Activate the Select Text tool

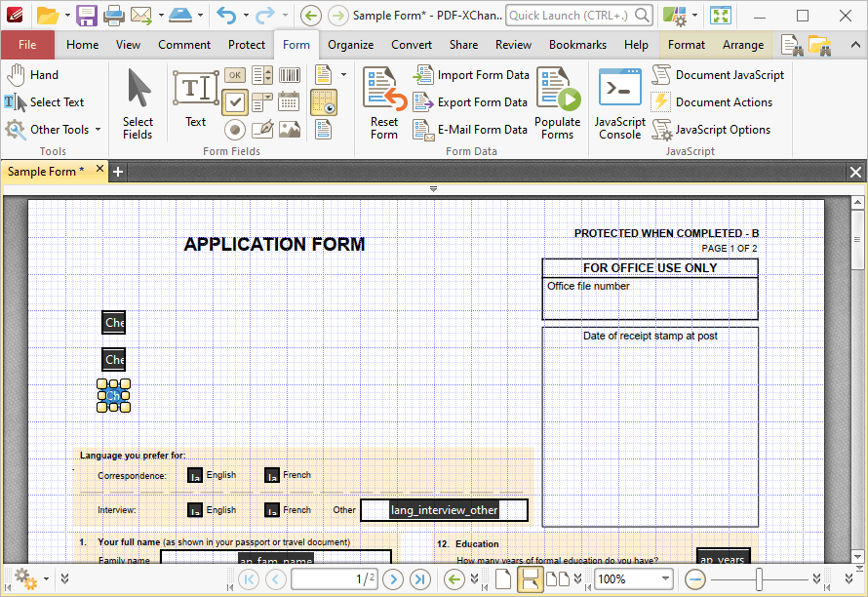(x=44, y=101)
